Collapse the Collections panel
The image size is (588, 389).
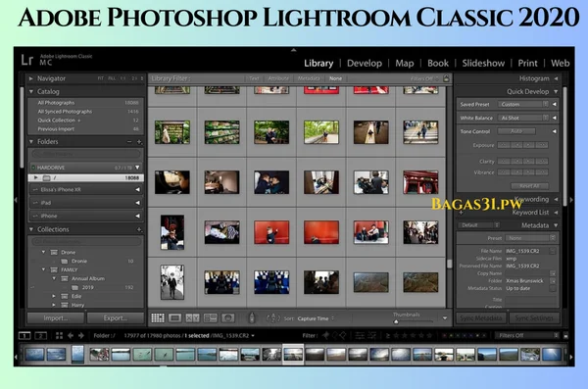coord(31,229)
